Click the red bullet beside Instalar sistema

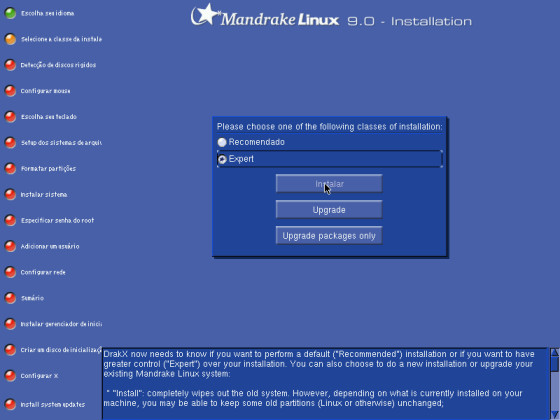point(10,195)
